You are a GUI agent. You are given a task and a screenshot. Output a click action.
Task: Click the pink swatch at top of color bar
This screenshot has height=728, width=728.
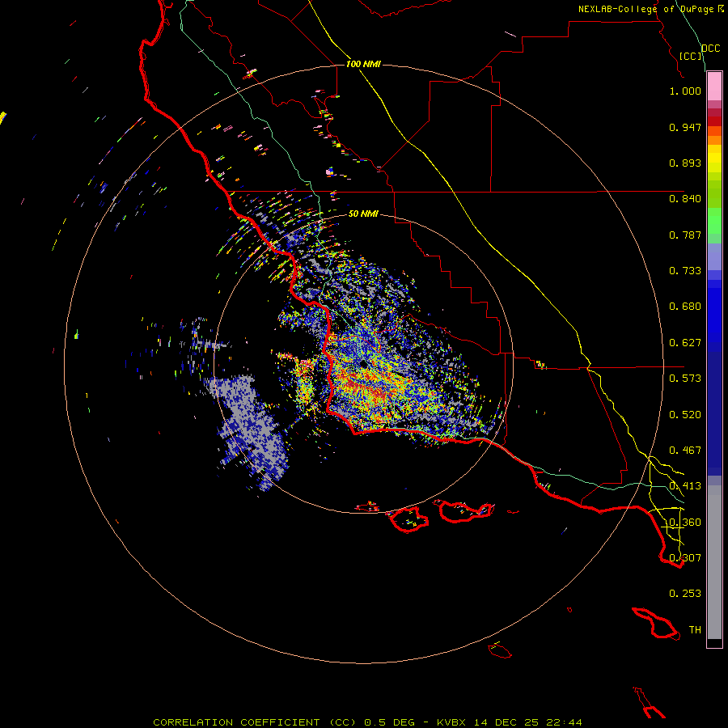click(x=714, y=87)
